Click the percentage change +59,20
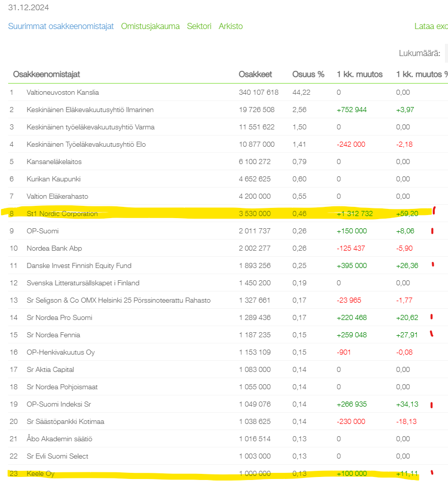The height and width of the screenshot is (481, 448). pos(407,214)
